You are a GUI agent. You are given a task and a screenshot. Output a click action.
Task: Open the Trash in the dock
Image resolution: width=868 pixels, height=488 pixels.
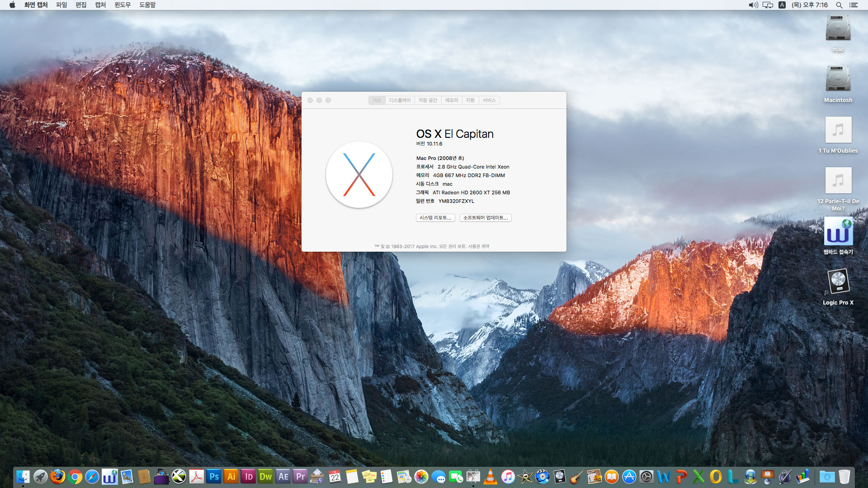844,477
